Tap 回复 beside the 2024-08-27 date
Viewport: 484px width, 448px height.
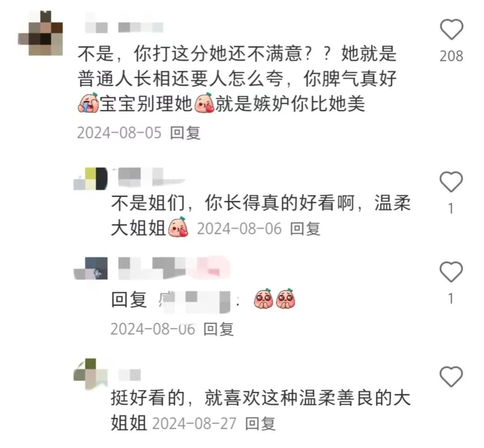pyautogui.click(x=260, y=423)
